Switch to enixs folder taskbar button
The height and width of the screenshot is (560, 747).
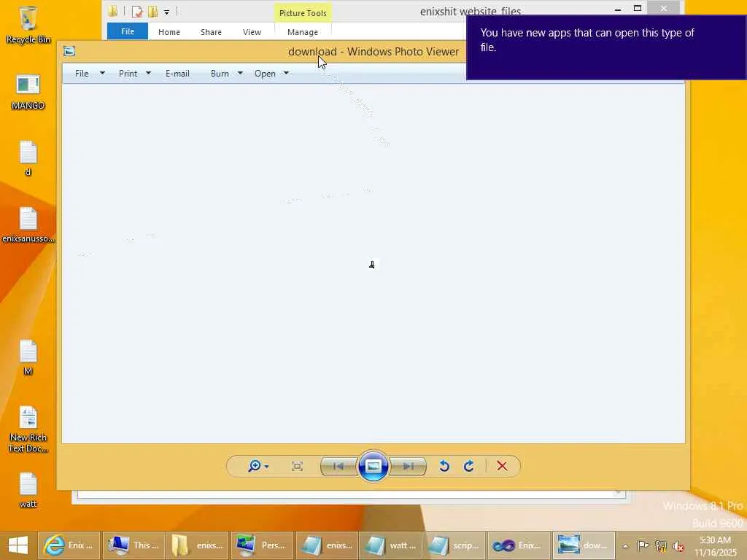[198, 545]
